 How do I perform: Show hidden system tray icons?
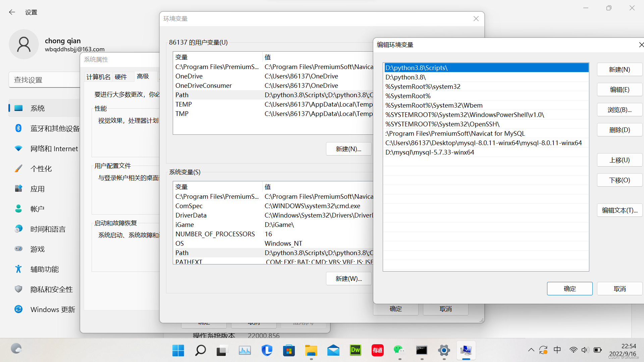[x=531, y=350]
